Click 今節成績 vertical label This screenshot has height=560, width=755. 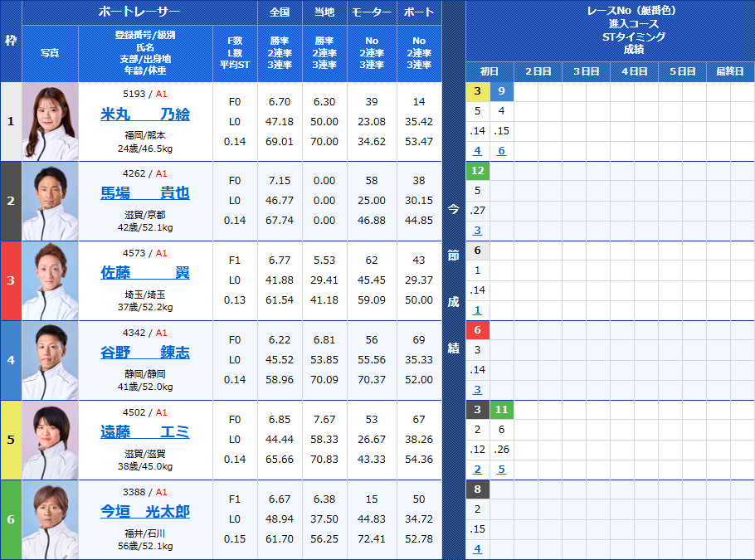(x=454, y=280)
